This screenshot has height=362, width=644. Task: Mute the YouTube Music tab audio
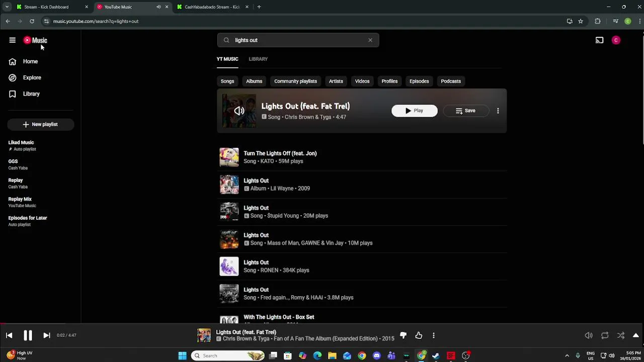click(158, 7)
